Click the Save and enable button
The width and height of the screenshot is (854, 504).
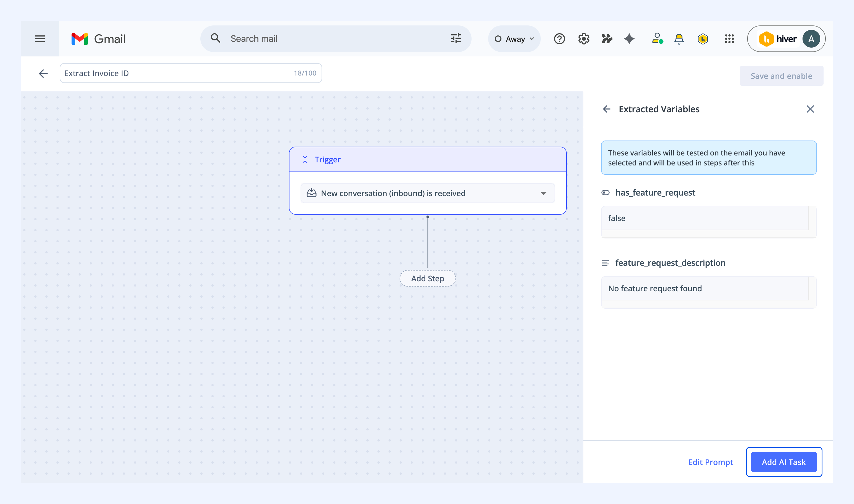pos(781,76)
